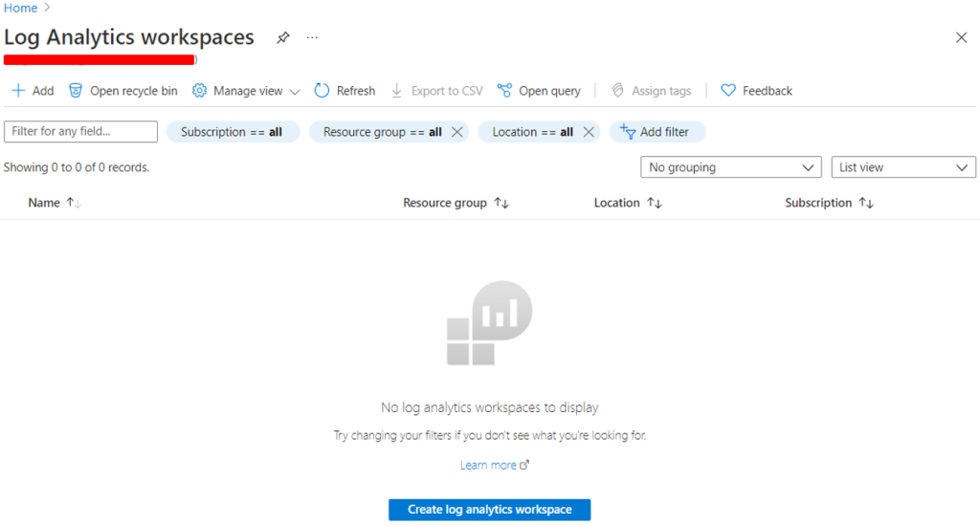This screenshot has height=526, width=980.
Task: Open the Subscription == all filter
Action: click(x=233, y=132)
